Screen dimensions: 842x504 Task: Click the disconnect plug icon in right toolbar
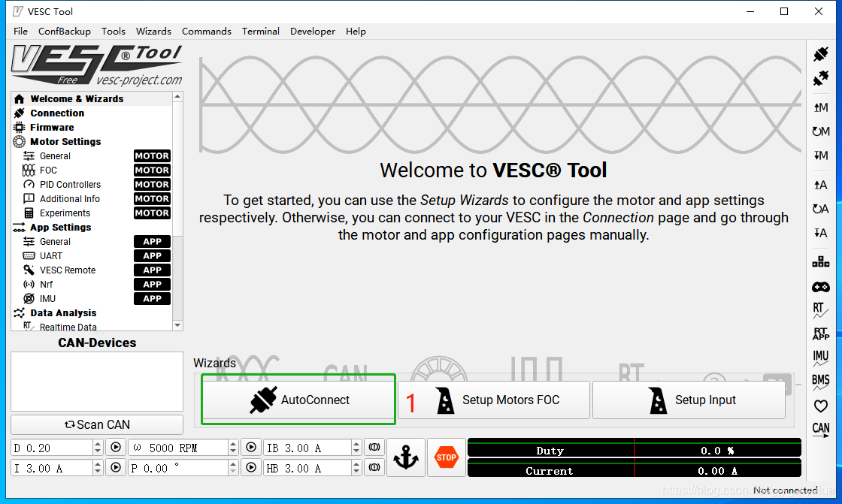pos(820,79)
